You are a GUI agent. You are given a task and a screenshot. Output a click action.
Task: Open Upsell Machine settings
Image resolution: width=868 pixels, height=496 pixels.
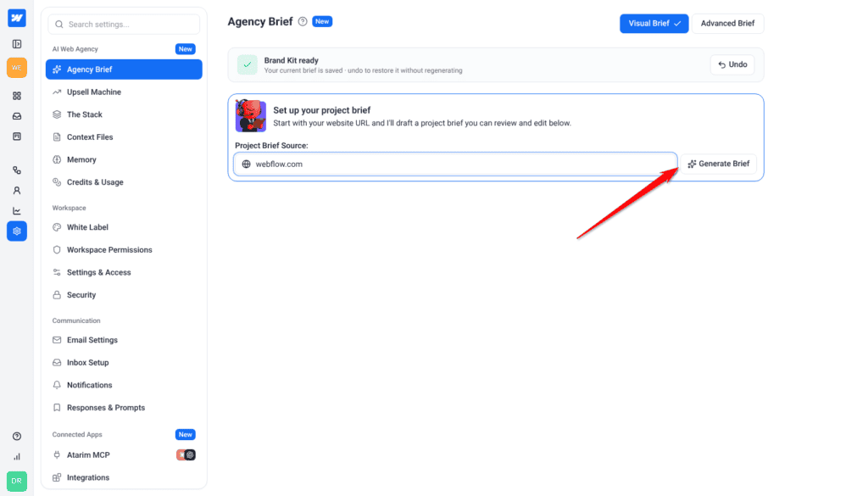124,92
